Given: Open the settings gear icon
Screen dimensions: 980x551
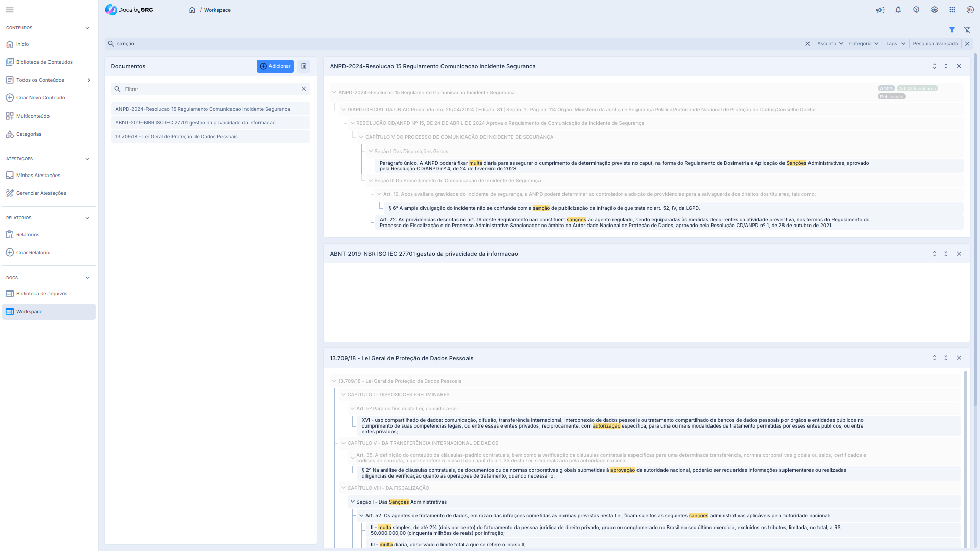Looking at the screenshot, I should (934, 10).
